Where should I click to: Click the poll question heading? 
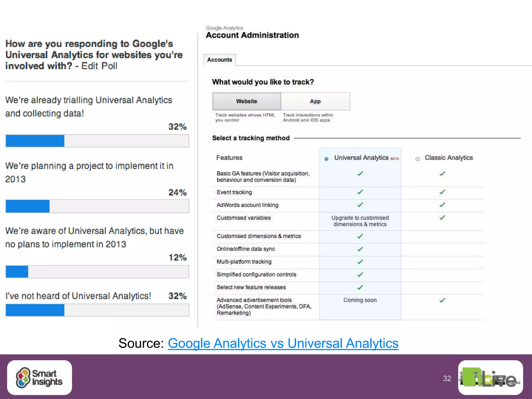(94, 55)
